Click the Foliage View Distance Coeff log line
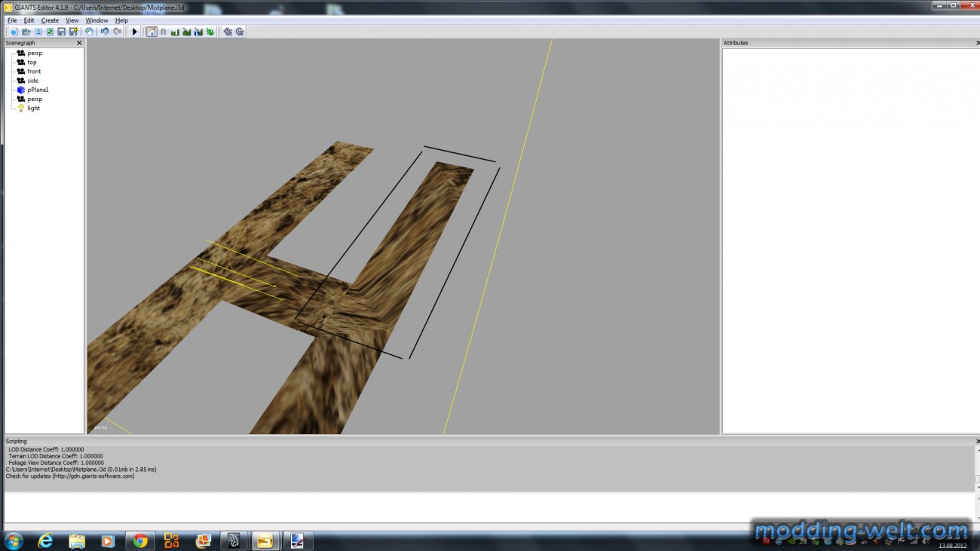 56,463
